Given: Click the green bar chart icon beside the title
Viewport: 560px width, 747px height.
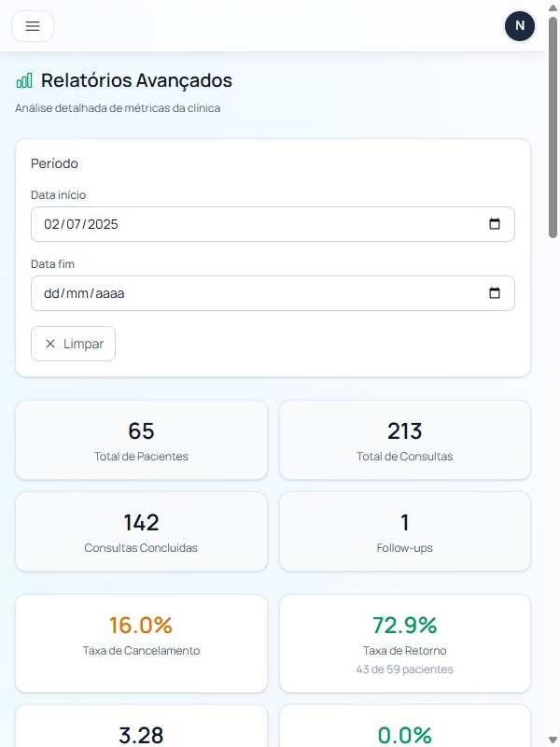Looking at the screenshot, I should pyautogui.click(x=25, y=80).
